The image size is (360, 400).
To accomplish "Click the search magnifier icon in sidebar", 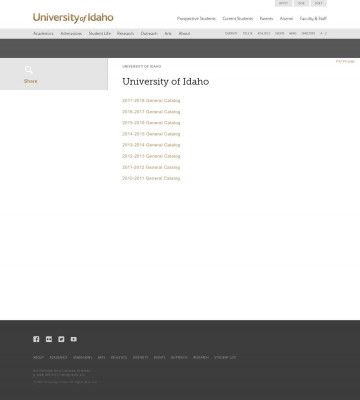I will (29, 70).
